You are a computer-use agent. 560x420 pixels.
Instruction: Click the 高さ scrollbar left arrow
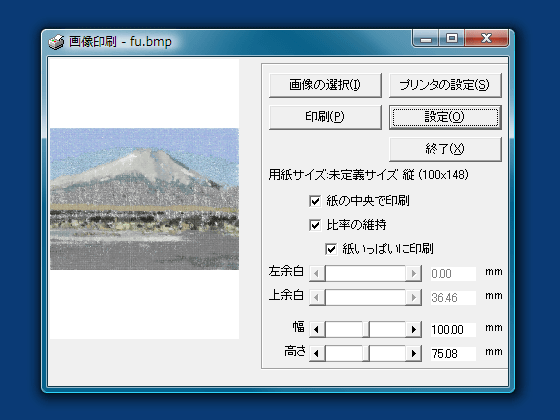tap(317, 354)
